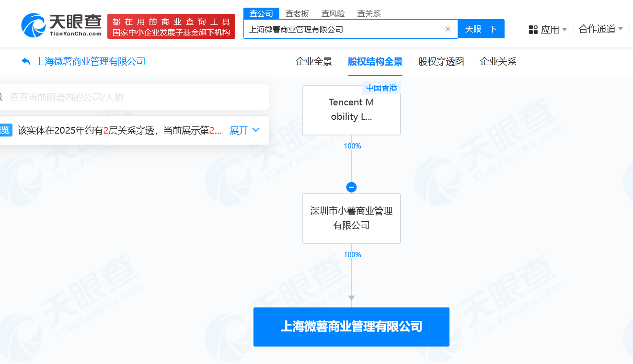The width and height of the screenshot is (633, 364).
Task: Click the 100% label below 深圳市小薯
Action: (x=352, y=255)
